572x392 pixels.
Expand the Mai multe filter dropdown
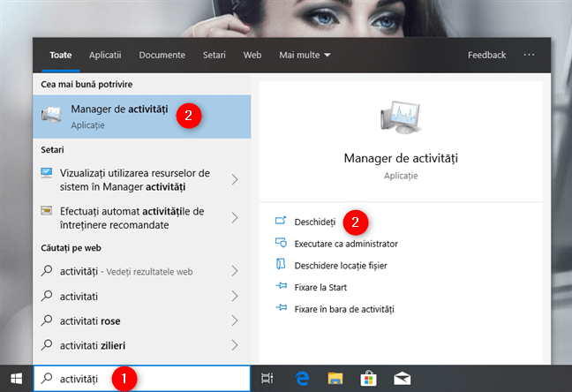click(x=305, y=55)
